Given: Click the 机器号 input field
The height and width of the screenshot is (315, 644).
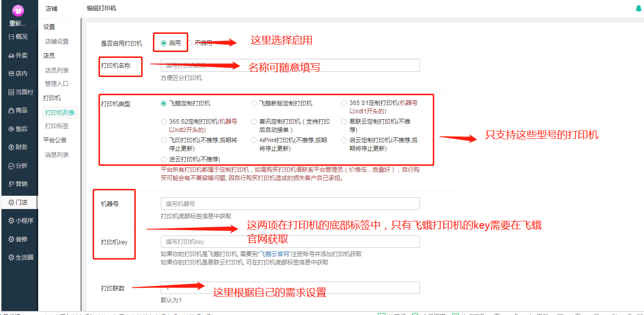Looking at the screenshot, I should point(290,204).
